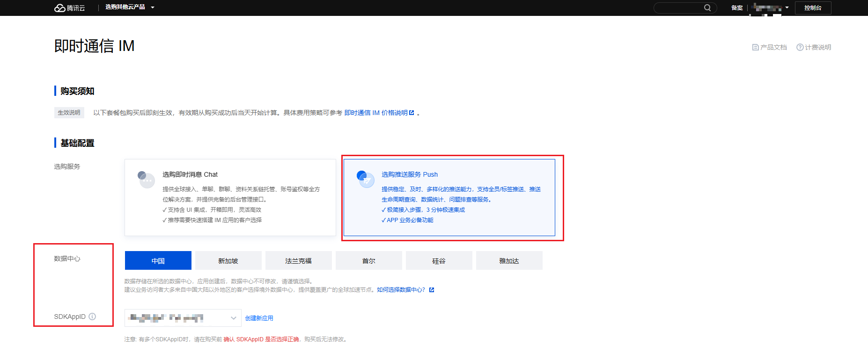Click the Chat service bubble icon
Viewport: 868px width, 360px height.
(146, 180)
